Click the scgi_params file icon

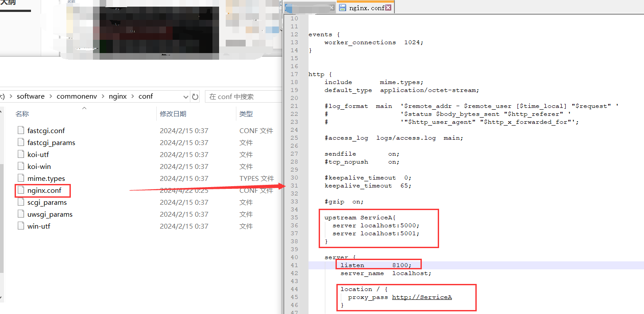pos(20,202)
